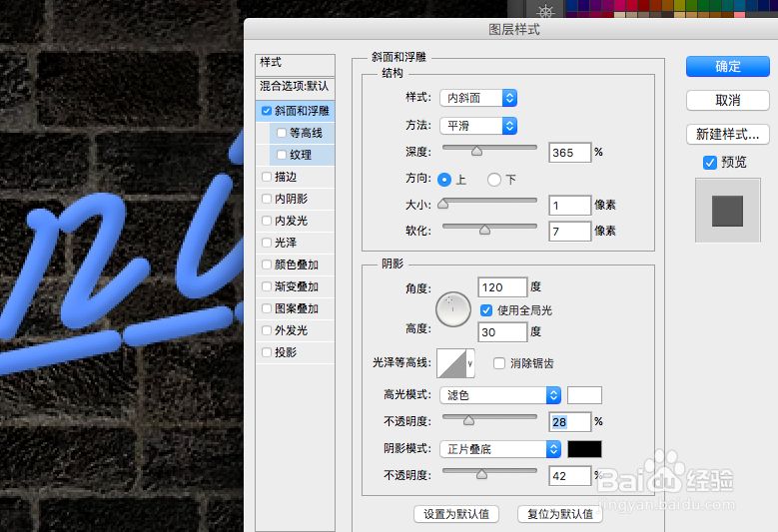Image resolution: width=778 pixels, height=532 pixels.
Task: Enable the 等高线 checkbox
Action: pos(282,133)
